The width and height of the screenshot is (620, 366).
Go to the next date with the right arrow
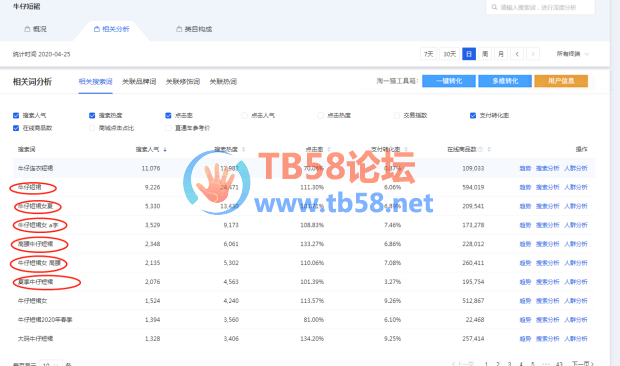[533, 54]
